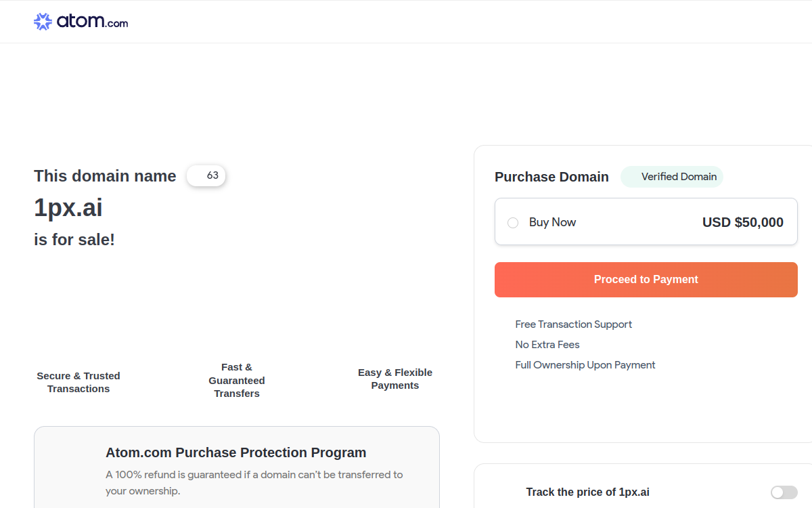Click Easy & Flexible Payments feature
The height and width of the screenshot is (508, 812).
tap(395, 379)
